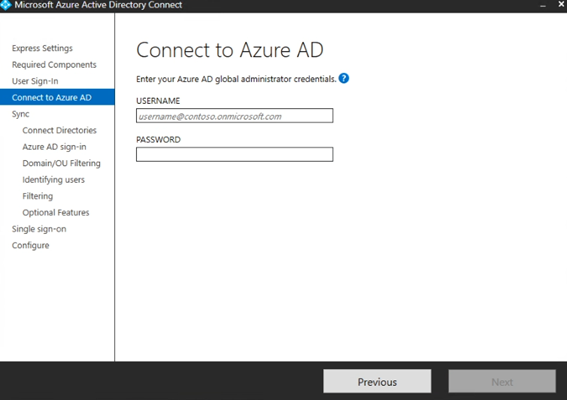Focus the PASSWORD input field
The height and width of the screenshot is (400, 567).
tap(234, 154)
